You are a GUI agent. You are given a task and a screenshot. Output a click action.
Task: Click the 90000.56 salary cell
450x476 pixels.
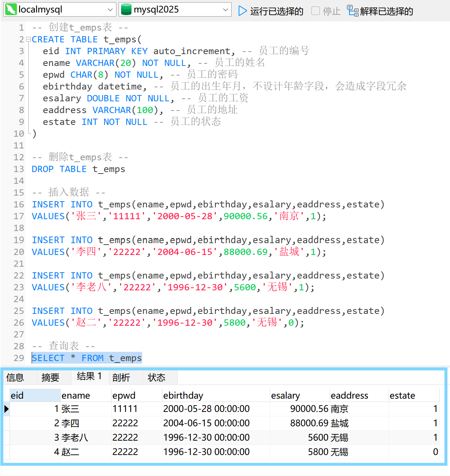tap(300, 409)
